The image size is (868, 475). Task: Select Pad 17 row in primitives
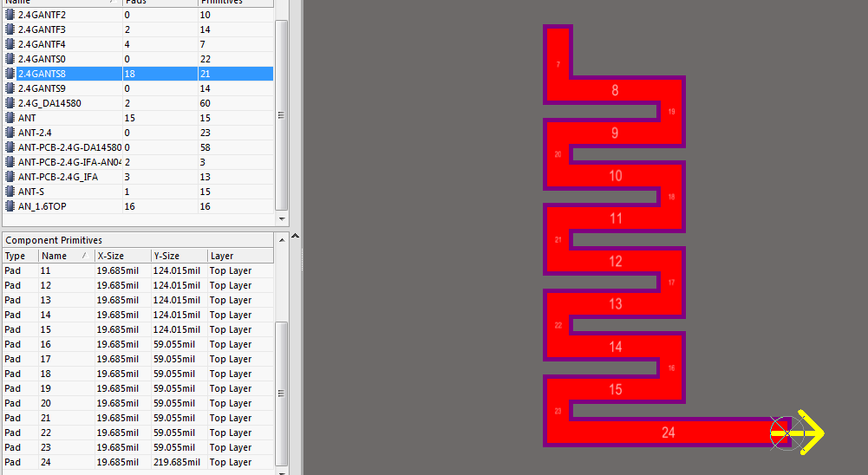(x=139, y=360)
